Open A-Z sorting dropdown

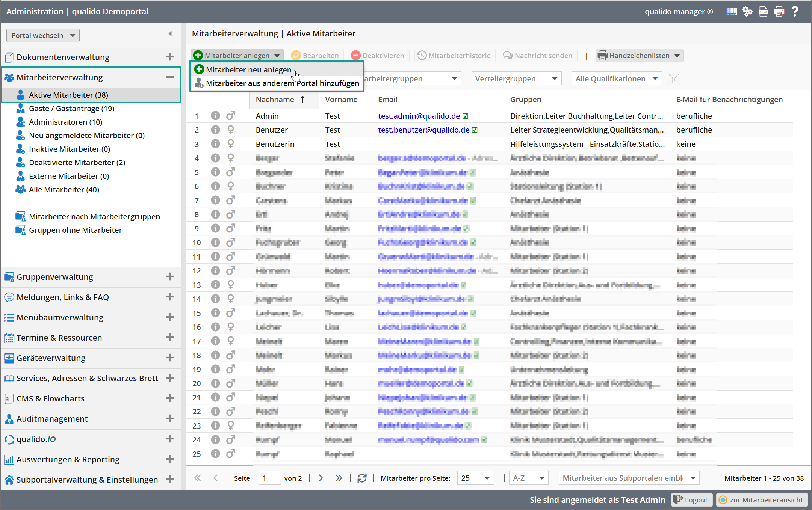[x=529, y=478]
